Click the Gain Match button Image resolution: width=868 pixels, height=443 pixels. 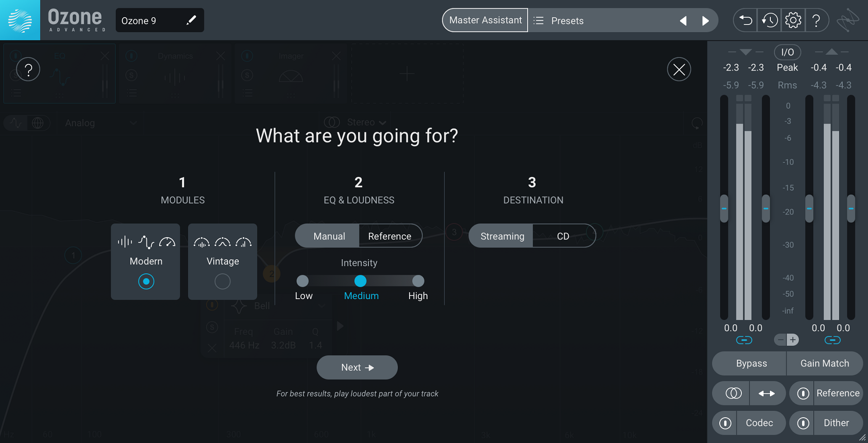click(825, 363)
